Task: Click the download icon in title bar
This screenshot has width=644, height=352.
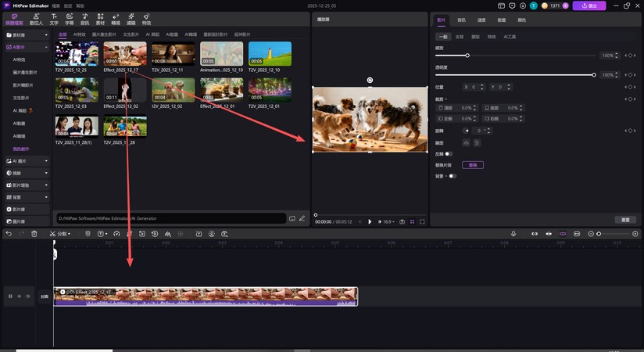Action: 523,5
